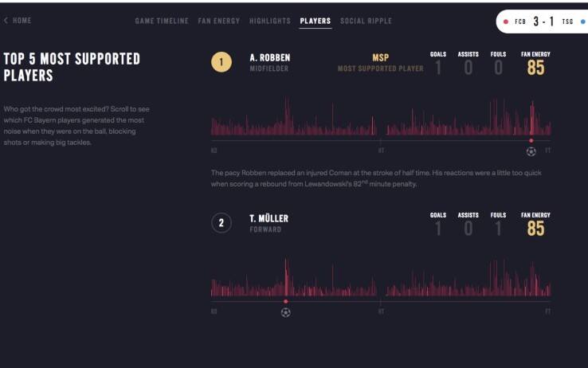Image resolution: width=588 pixels, height=368 pixels.
Task: Select the Players tab
Action: coord(316,21)
